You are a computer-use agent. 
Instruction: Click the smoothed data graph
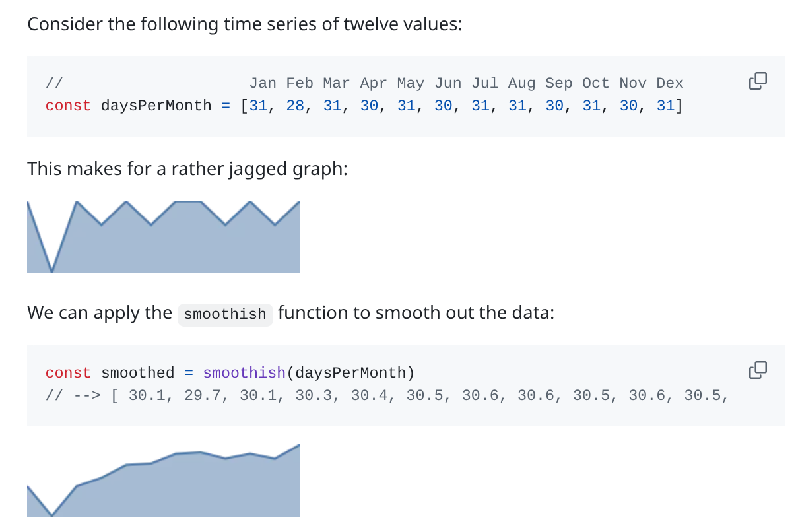pyautogui.click(x=163, y=480)
